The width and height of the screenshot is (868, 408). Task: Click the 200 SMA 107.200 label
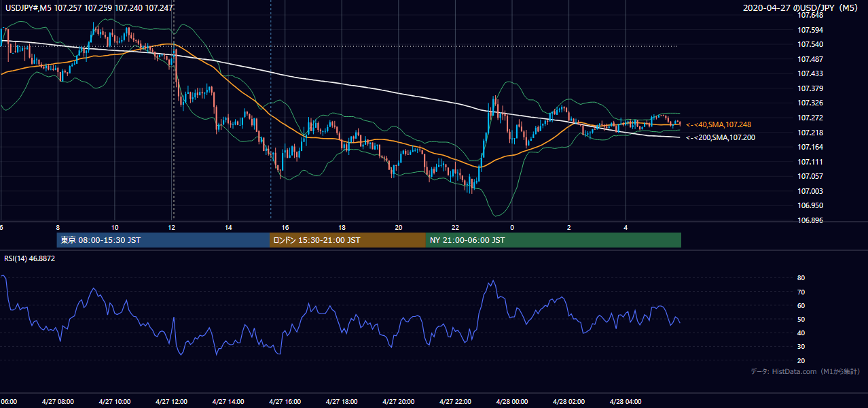point(720,137)
